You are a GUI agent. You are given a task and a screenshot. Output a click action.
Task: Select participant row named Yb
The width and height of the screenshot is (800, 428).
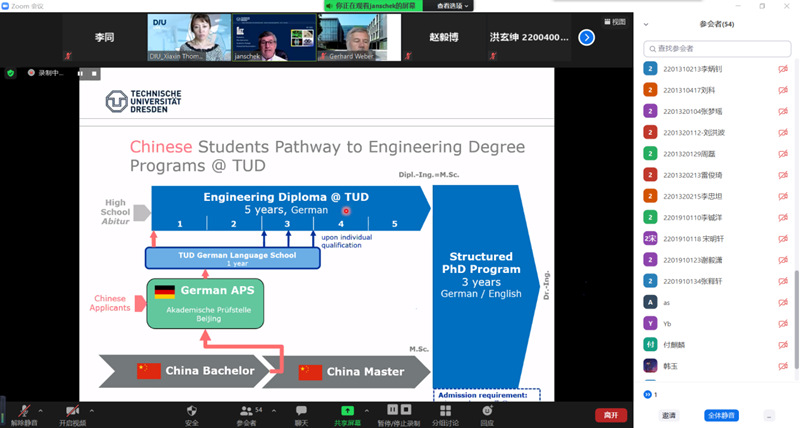[x=716, y=323]
